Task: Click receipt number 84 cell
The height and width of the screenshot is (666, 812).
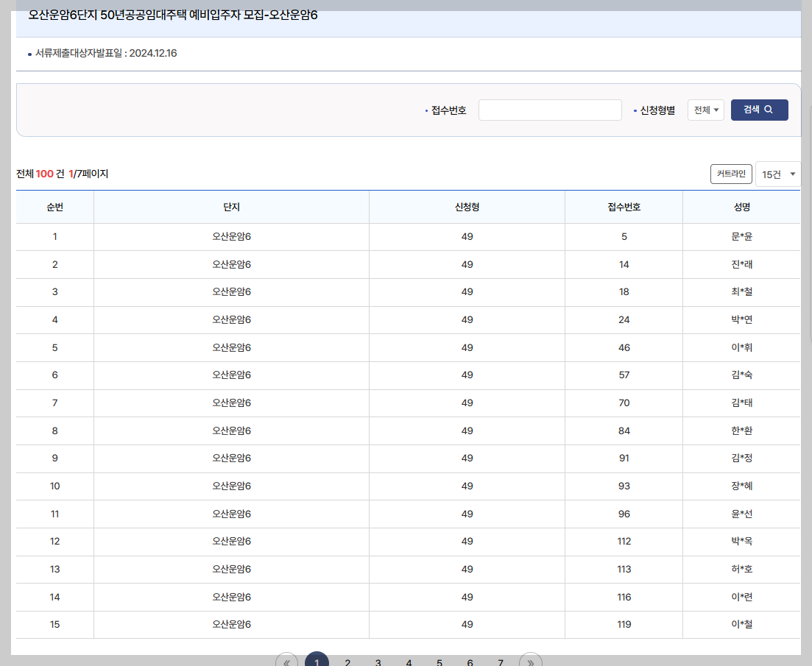Action: click(624, 431)
